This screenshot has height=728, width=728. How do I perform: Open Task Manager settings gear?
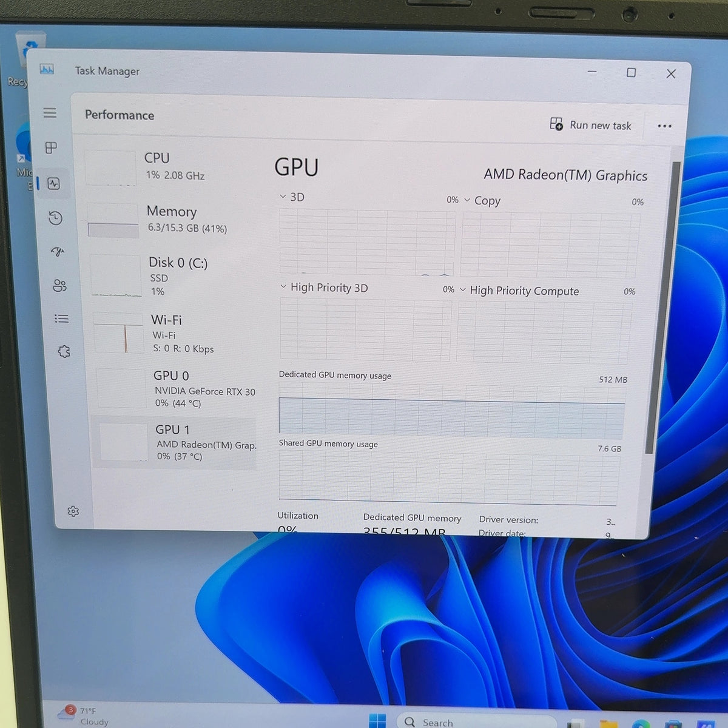point(73,511)
